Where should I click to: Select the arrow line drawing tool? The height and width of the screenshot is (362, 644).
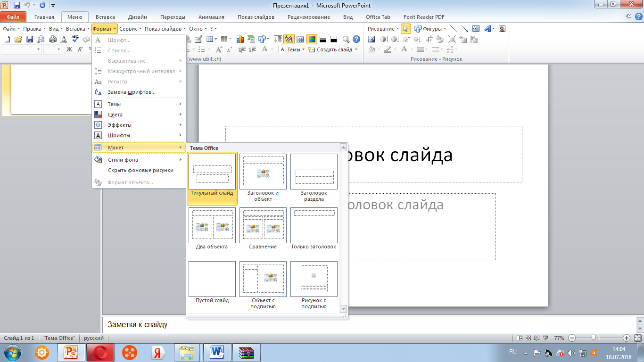465,29
